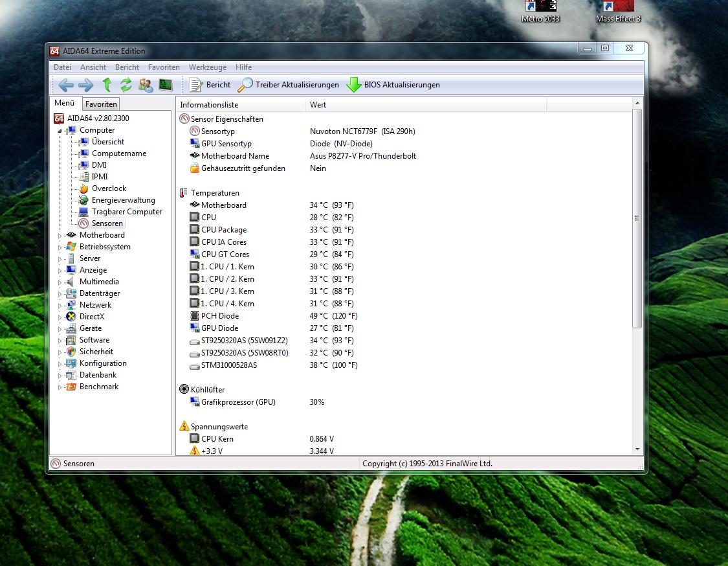
Task: Expand the Betriebssystem tree node
Action: 60,247
